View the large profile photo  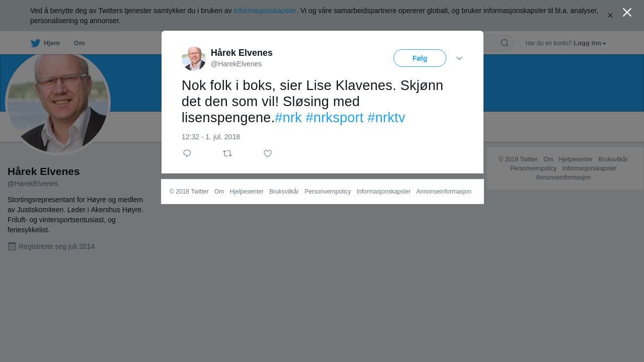(x=58, y=102)
